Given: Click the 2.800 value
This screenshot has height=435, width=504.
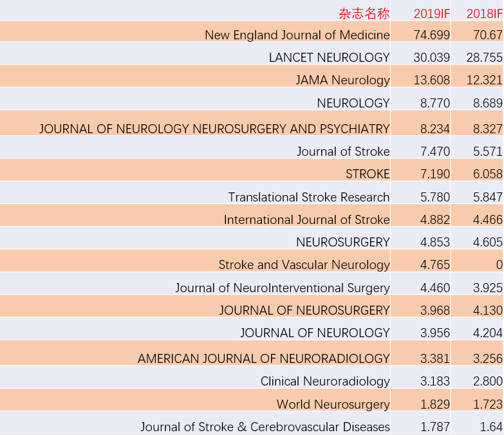Looking at the screenshot, I should coord(488,382).
